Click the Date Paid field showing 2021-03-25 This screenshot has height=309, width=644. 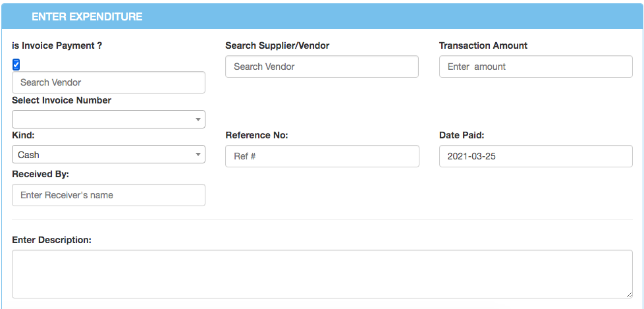pyautogui.click(x=535, y=156)
